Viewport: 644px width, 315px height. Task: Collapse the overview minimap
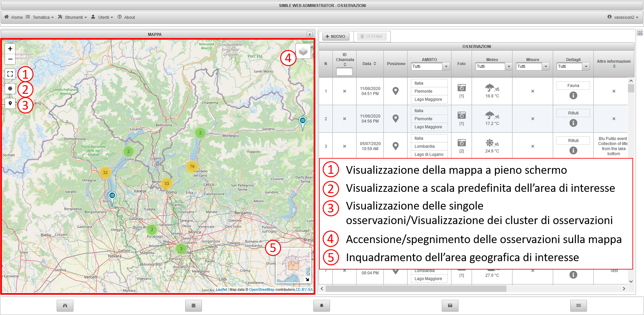pos(307,280)
